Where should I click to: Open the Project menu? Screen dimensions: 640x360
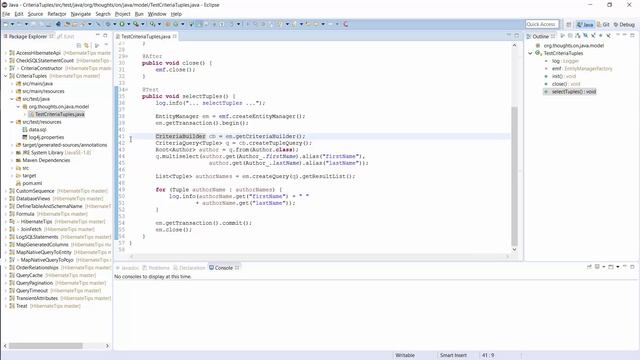(122, 14)
